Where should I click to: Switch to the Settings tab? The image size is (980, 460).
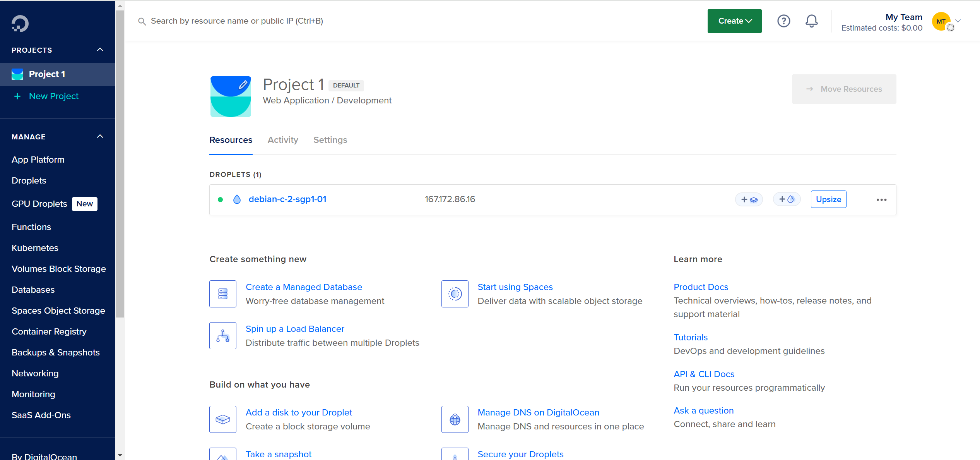pos(330,140)
